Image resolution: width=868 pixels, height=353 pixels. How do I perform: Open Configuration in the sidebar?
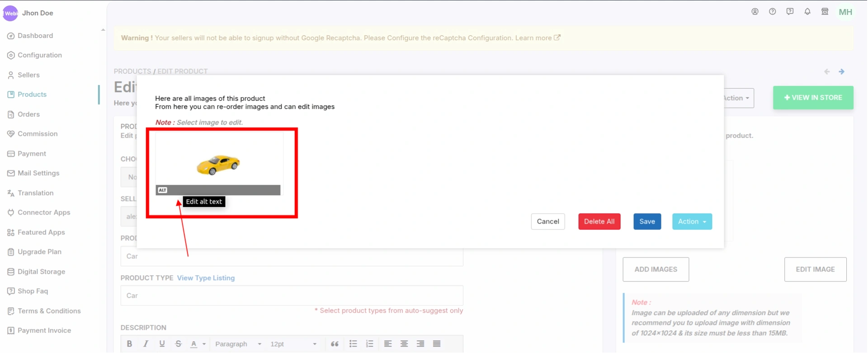pos(35,55)
